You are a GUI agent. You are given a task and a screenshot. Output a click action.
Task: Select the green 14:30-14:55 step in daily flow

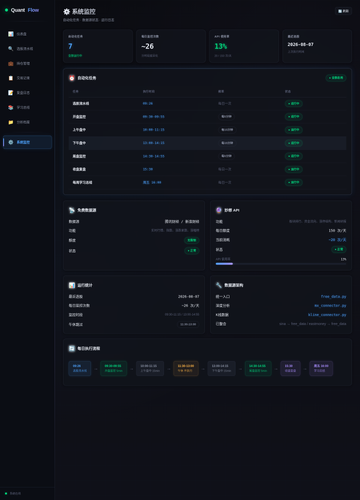pos(258,368)
